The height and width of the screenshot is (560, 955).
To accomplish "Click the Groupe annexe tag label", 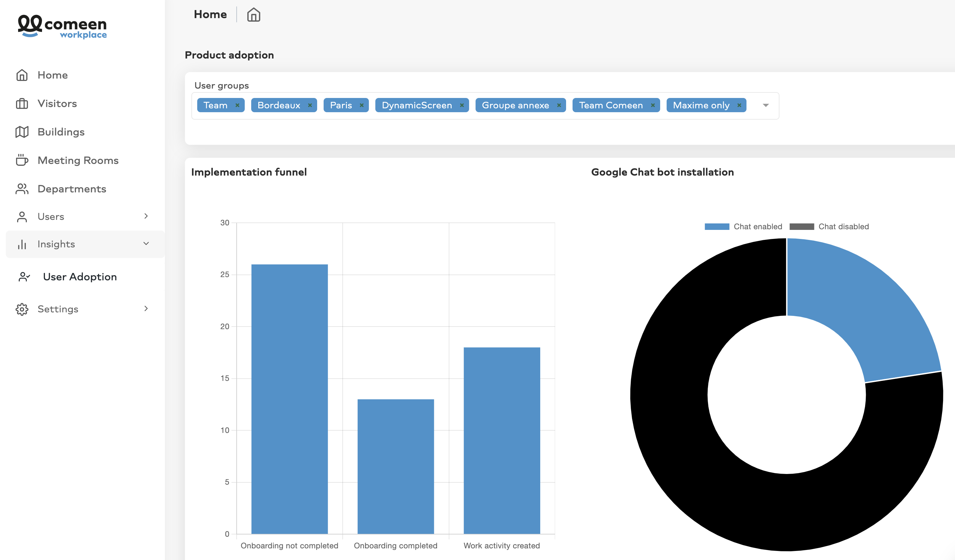I will tap(515, 105).
